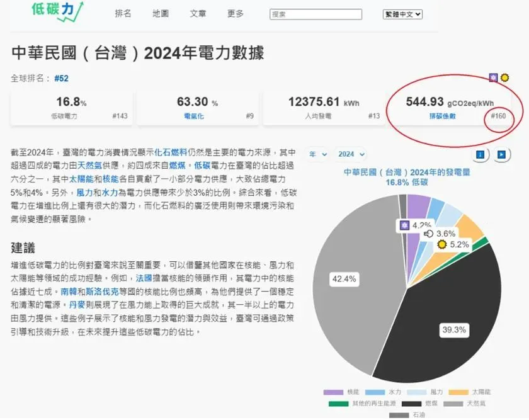This screenshot has width=529, height=420.
Task: Toggle the 太陽能 legend swatch
Action: click(458, 392)
